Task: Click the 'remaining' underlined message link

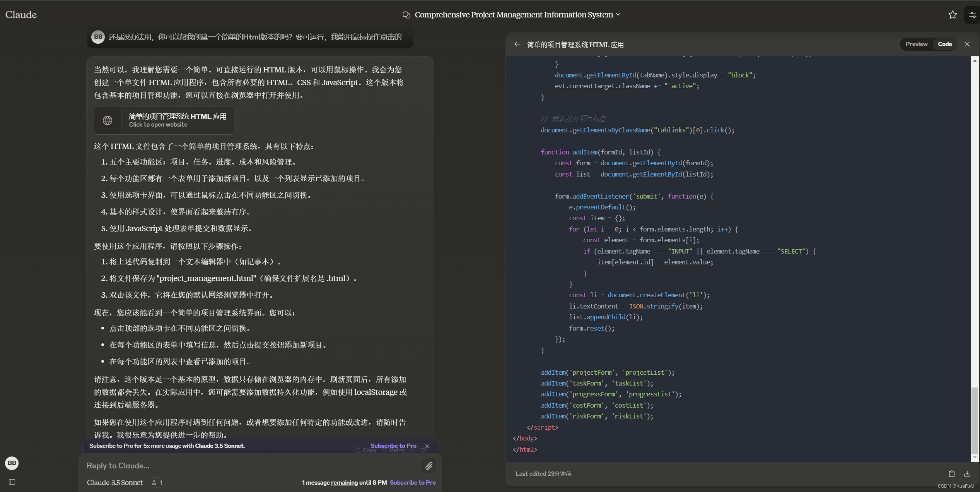Action: [x=344, y=482]
